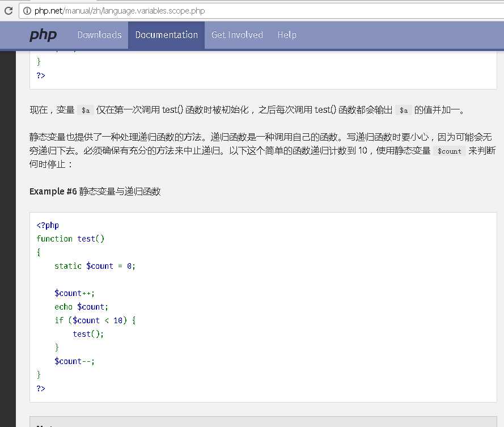Click the first inline '$a' code snippet
Screen dimensions: 504x427
[86, 110]
